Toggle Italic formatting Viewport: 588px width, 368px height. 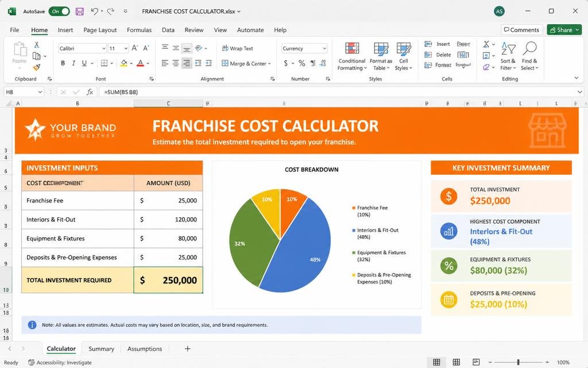73,63
